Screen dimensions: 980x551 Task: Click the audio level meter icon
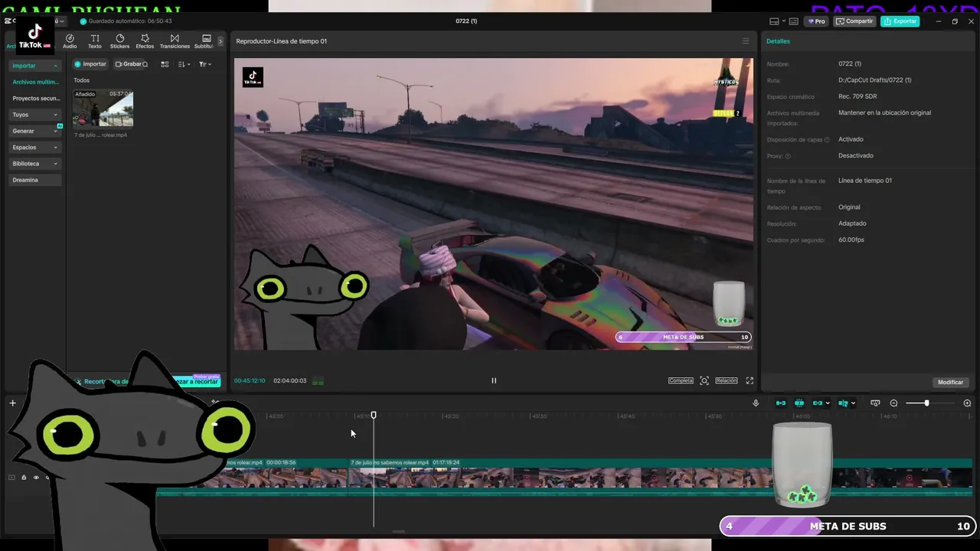pos(318,381)
